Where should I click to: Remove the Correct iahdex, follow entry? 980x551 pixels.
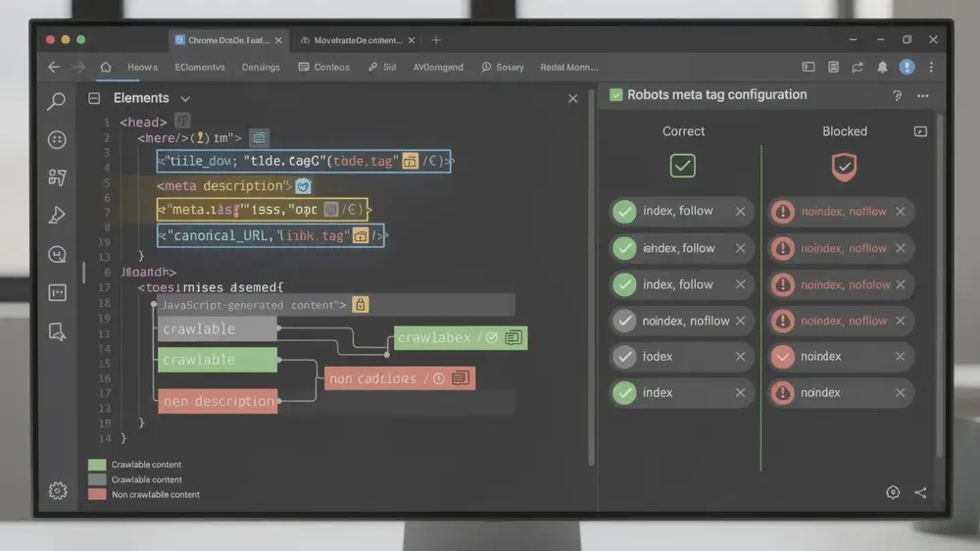click(x=740, y=248)
